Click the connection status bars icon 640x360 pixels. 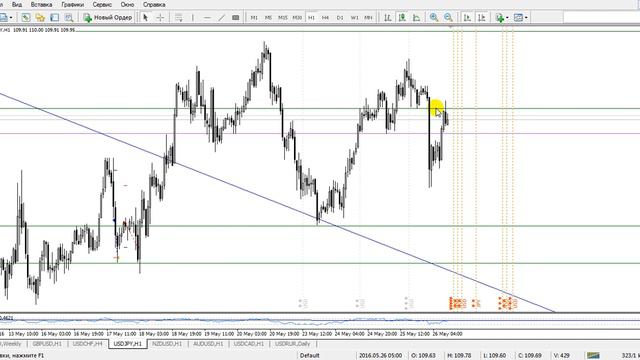pos(593,356)
